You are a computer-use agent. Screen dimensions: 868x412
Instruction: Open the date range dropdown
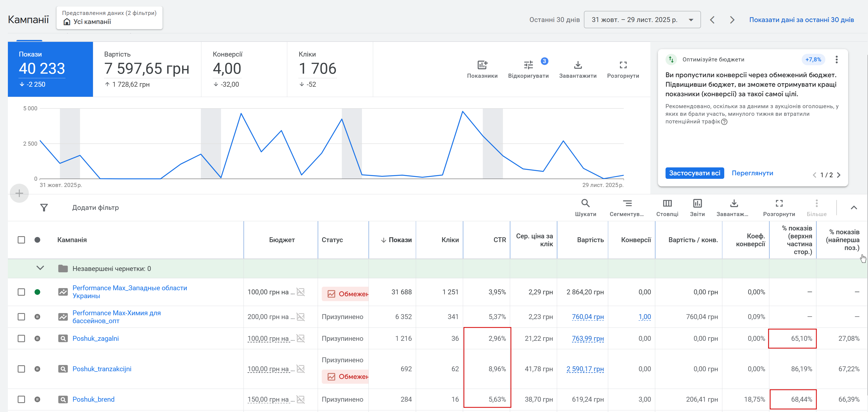642,20
